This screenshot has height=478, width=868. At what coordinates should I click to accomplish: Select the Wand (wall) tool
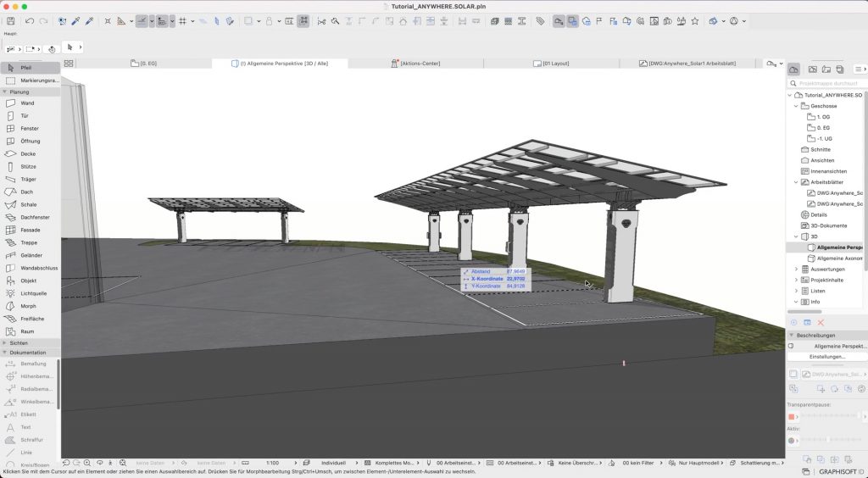point(27,103)
